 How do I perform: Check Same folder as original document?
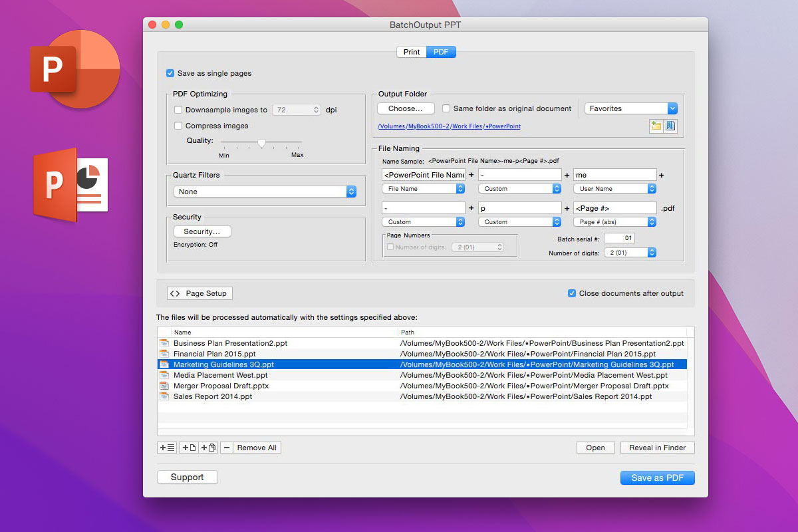point(447,108)
